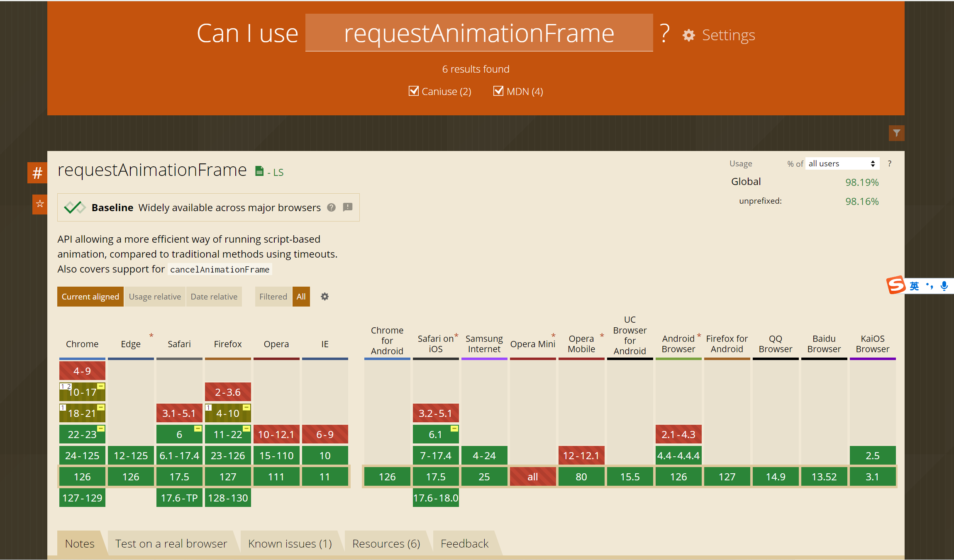Click the Chrome 126 current version cell

82,477
